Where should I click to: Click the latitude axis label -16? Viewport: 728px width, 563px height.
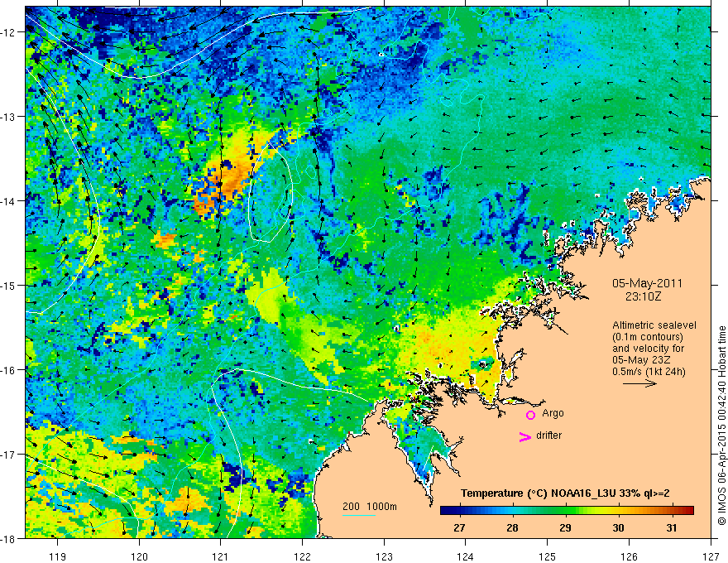tap(8, 370)
